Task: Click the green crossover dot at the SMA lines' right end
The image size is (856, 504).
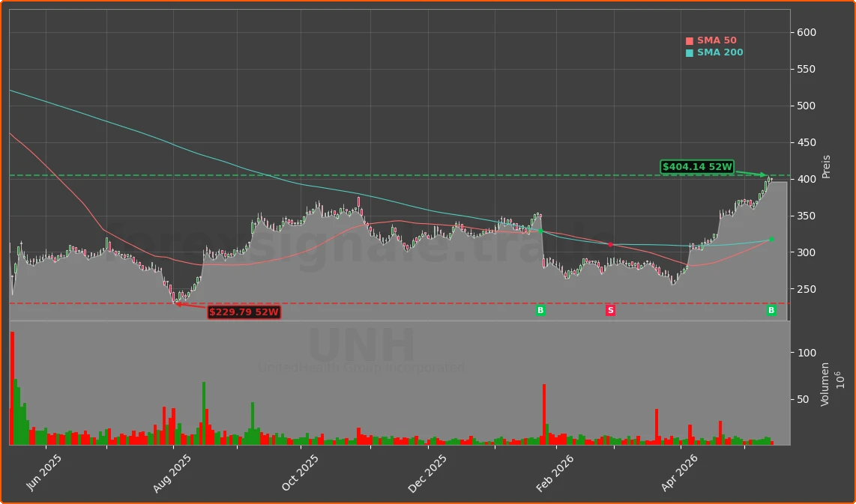Action: [x=771, y=240]
